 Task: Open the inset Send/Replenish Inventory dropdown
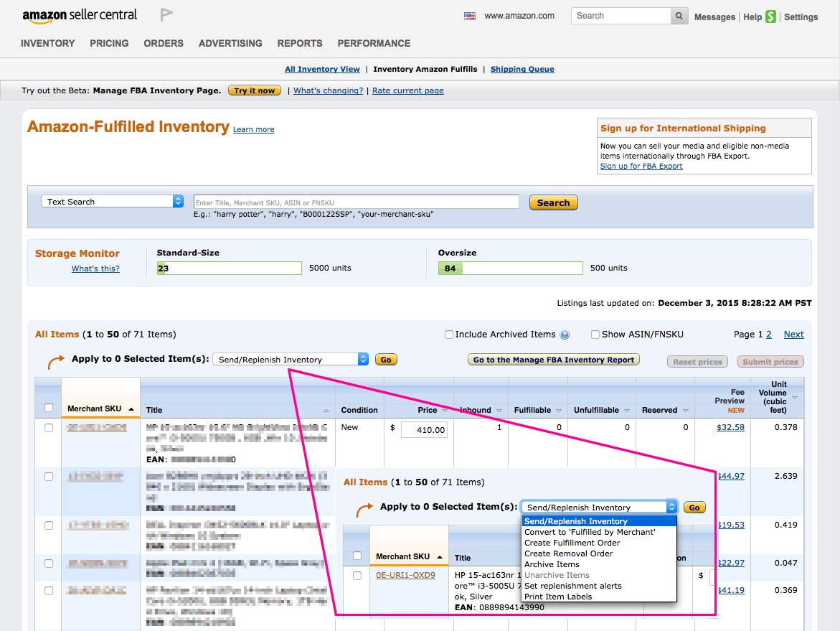(x=599, y=507)
